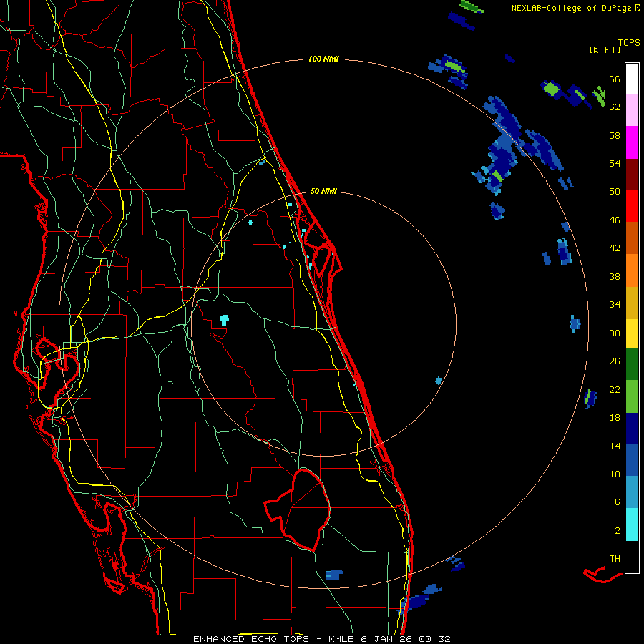644x644 pixels.
Task: Click the ENHANCED ECHO TOPS caption text
Action: click(x=253, y=639)
